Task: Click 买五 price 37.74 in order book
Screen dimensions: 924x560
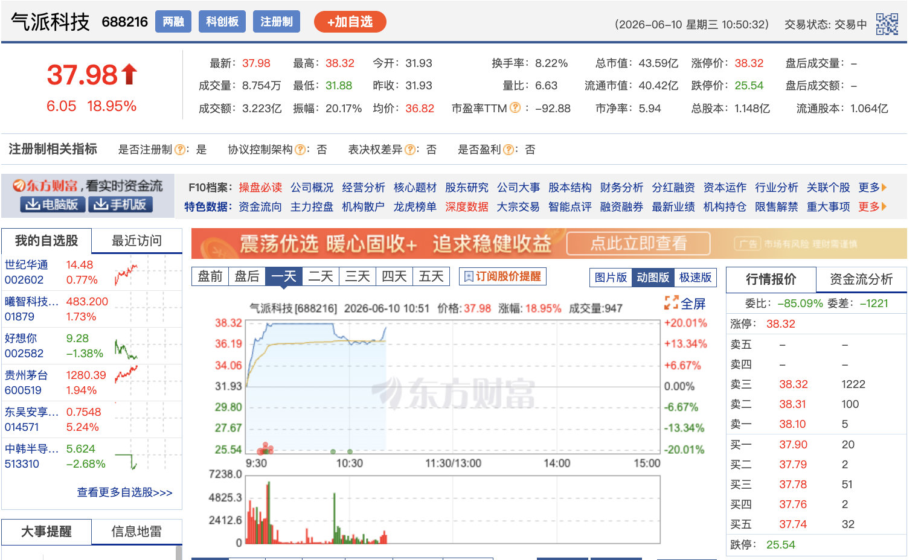Action: click(793, 524)
